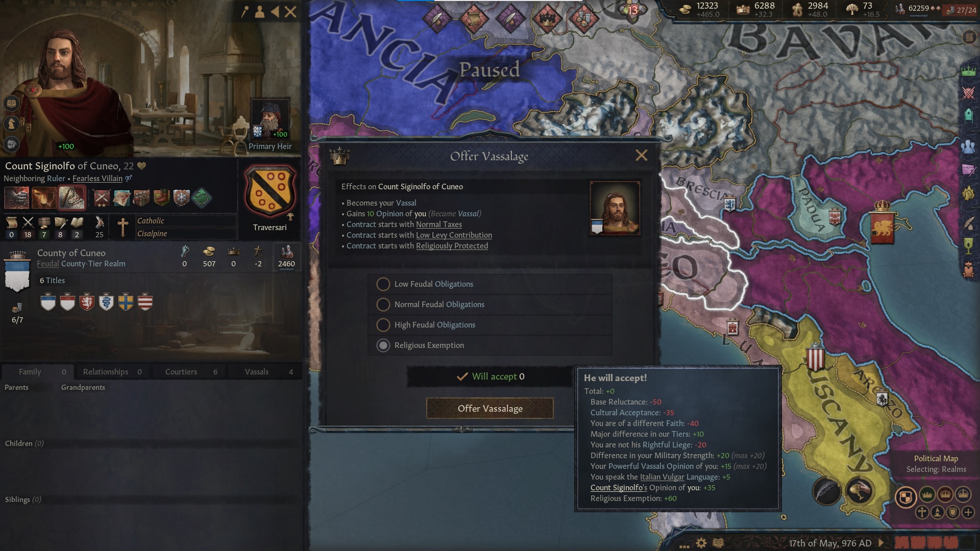This screenshot has height=551, width=980.
Task: Click the Offer Vassalage button
Action: pos(490,408)
